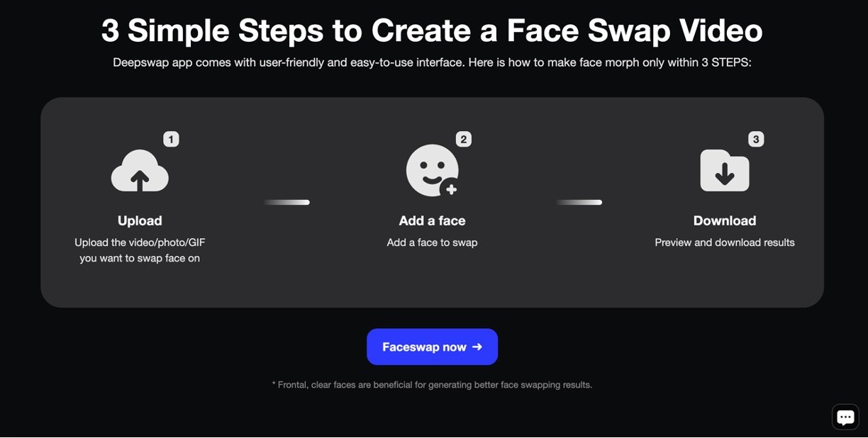Click the frontal clear faces footnote
Screen dimensions: 868x438
click(432, 385)
